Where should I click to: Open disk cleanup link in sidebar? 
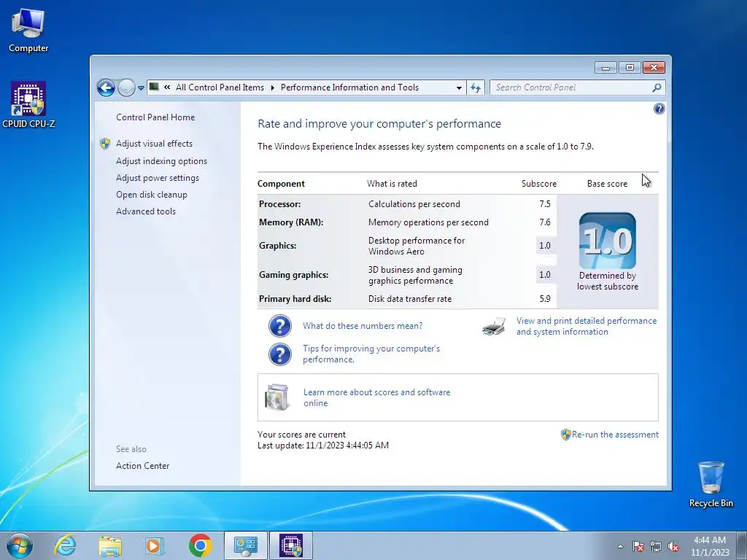tap(152, 195)
